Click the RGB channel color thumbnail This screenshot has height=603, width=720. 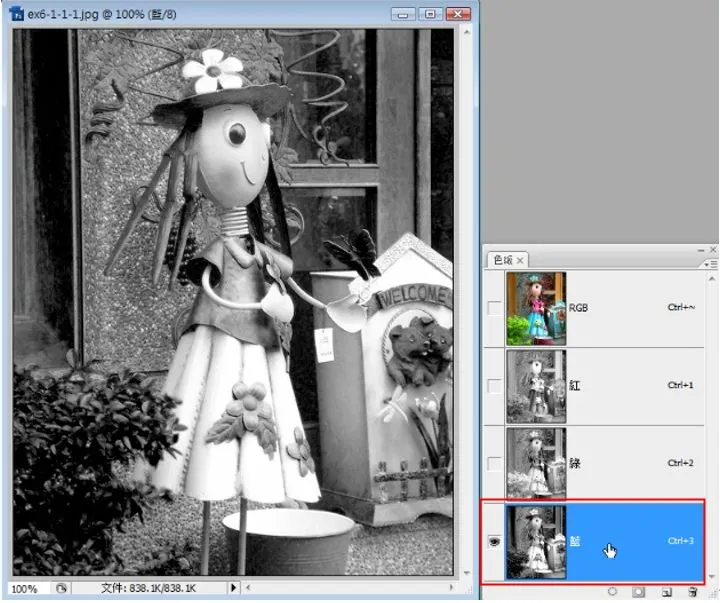(536, 308)
